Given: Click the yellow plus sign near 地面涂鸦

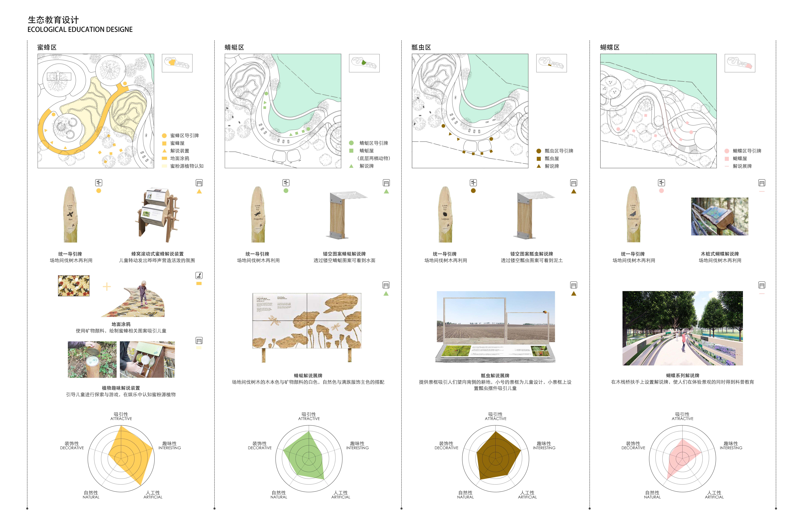Looking at the screenshot, I should click(107, 287).
